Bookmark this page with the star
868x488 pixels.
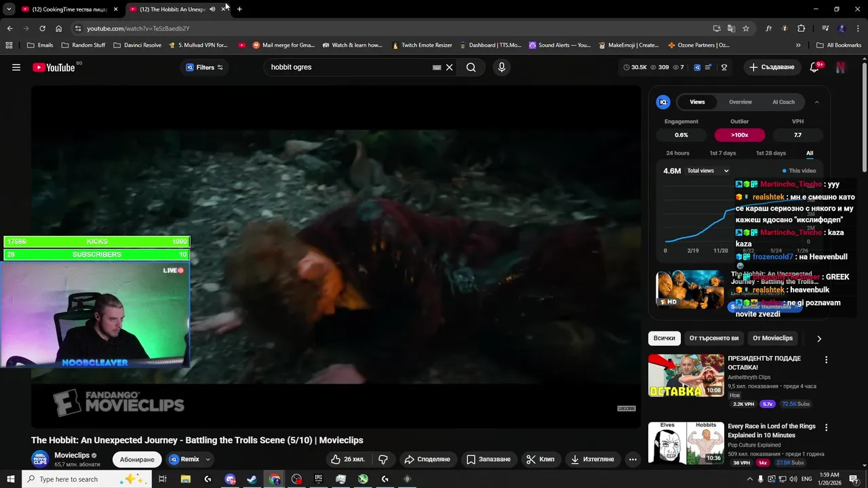coord(746,28)
